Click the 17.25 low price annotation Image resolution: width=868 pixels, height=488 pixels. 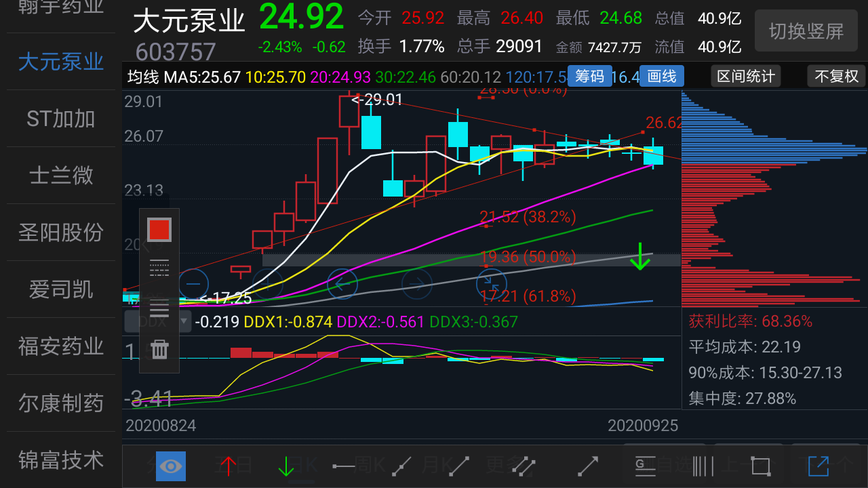(x=225, y=298)
